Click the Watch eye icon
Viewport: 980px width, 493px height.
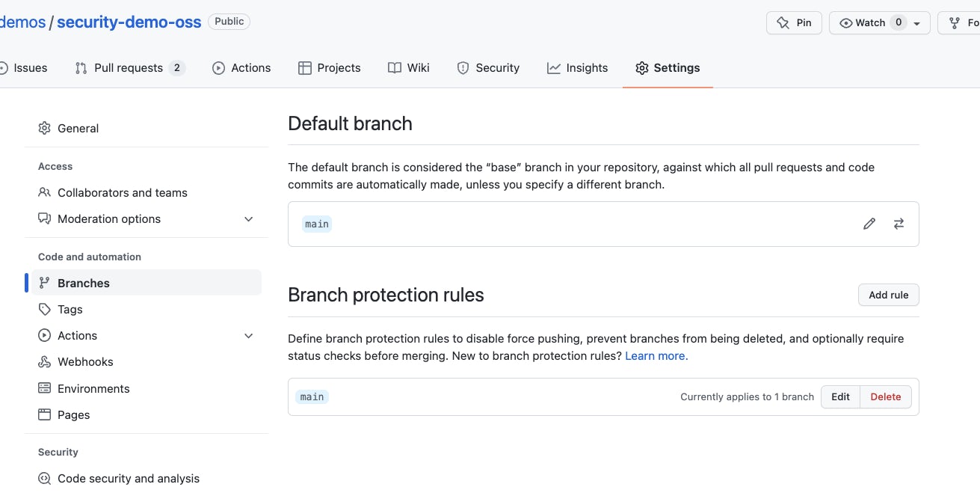click(847, 22)
